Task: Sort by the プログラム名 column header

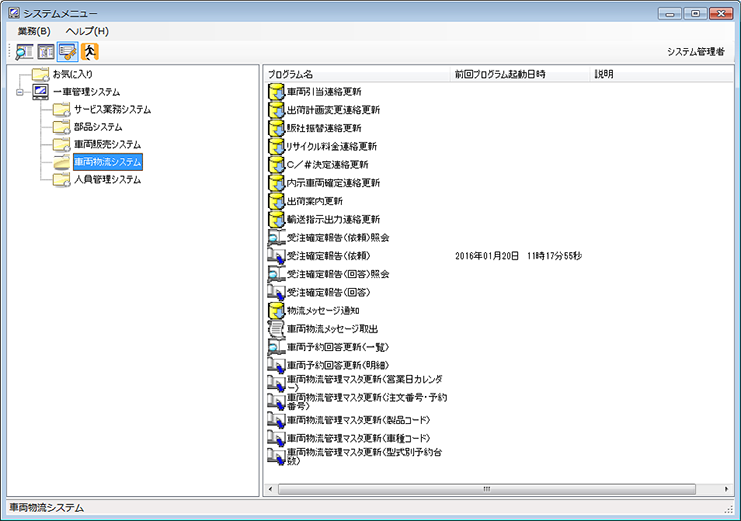Action: pos(291,74)
